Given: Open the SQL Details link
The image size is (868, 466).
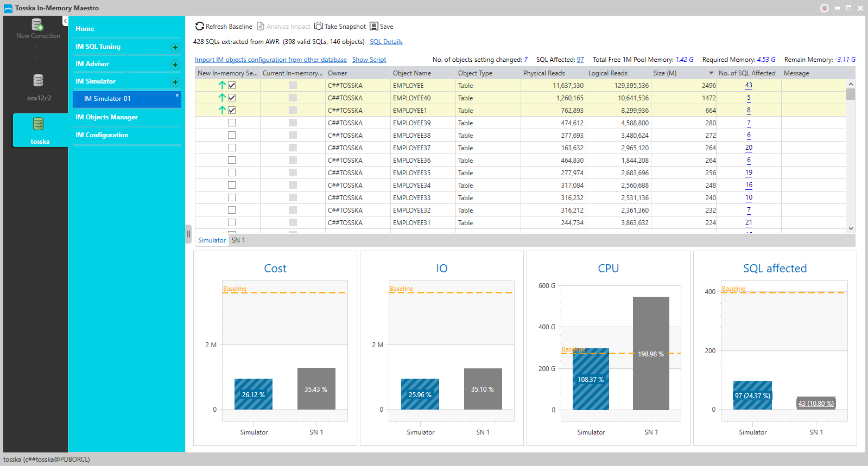Looking at the screenshot, I should point(386,42).
